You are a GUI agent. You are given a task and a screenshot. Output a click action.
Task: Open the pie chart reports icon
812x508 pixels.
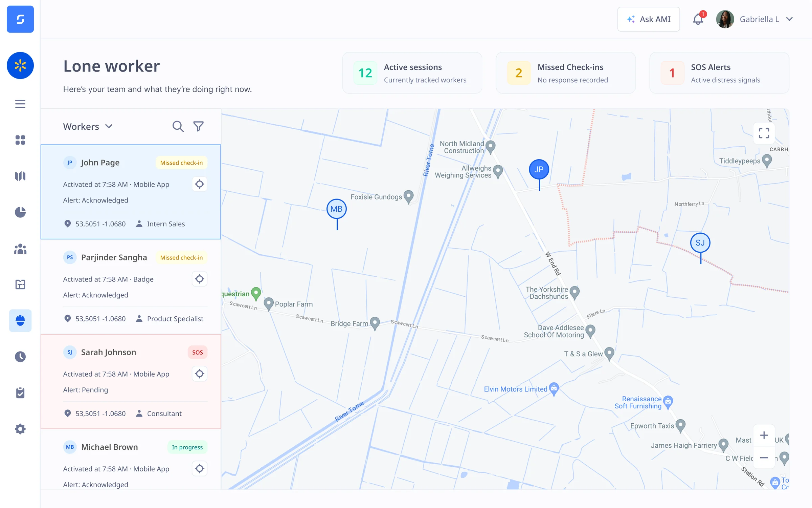click(20, 212)
